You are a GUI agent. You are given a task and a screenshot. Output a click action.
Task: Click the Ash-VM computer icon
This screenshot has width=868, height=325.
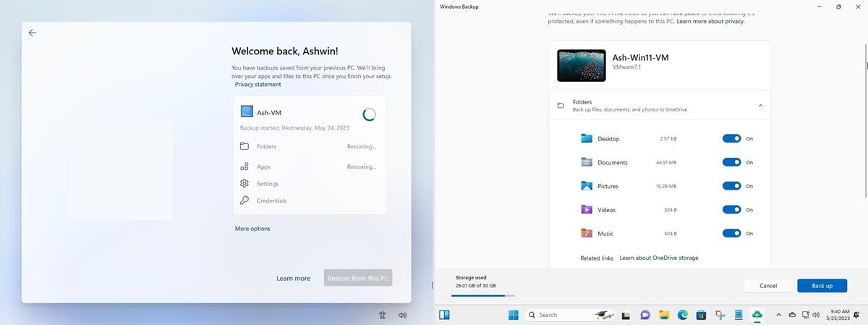point(247,112)
